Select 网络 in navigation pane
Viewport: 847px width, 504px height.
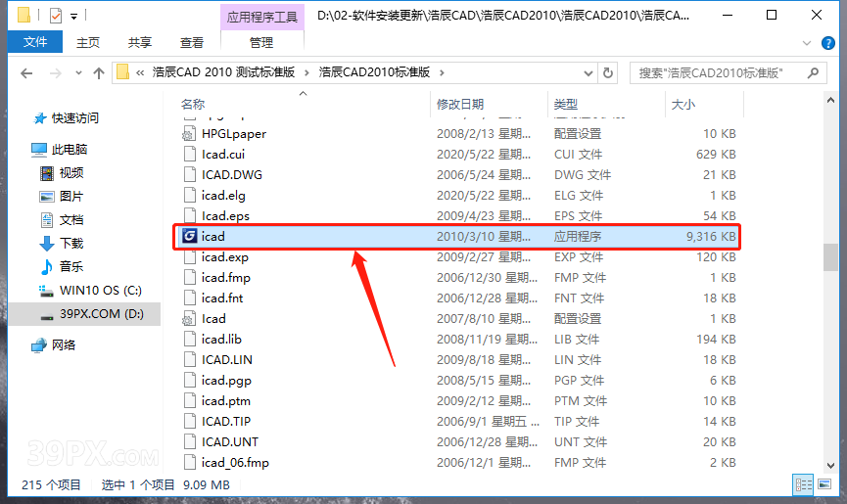coord(64,345)
